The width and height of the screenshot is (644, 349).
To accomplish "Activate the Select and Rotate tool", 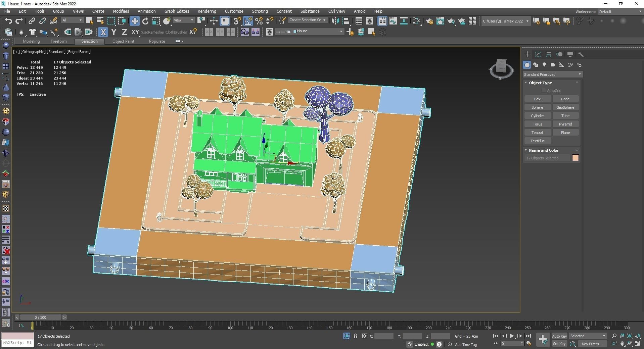I will [145, 21].
